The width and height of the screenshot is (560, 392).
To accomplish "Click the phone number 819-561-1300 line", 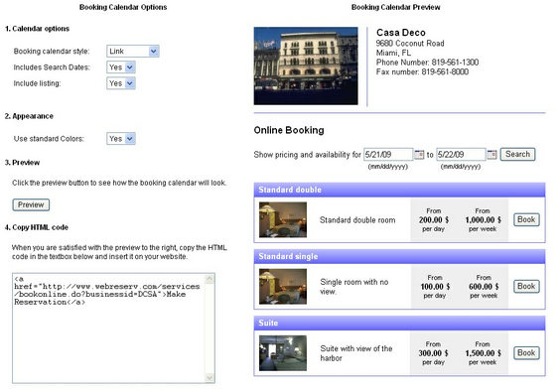I will 427,63.
